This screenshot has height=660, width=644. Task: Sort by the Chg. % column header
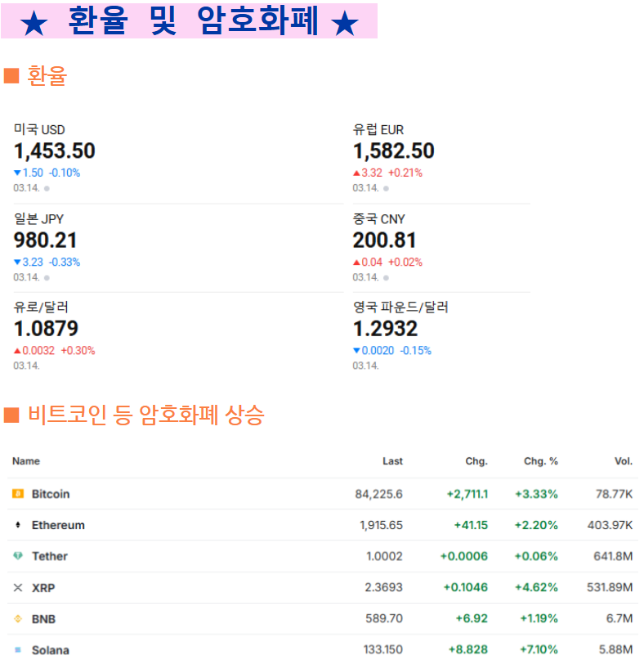point(540,461)
